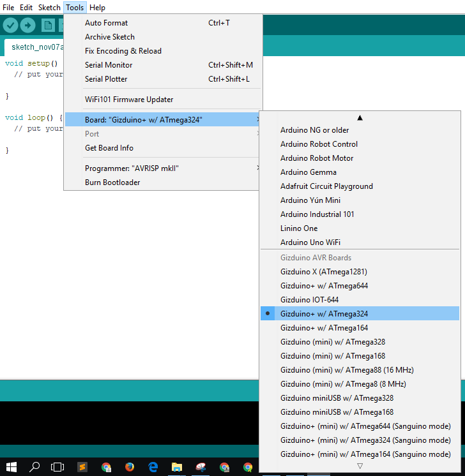Select Gizduino (mini) w/ ATmega168
The image size is (465, 476).
pyautogui.click(x=360, y=356)
